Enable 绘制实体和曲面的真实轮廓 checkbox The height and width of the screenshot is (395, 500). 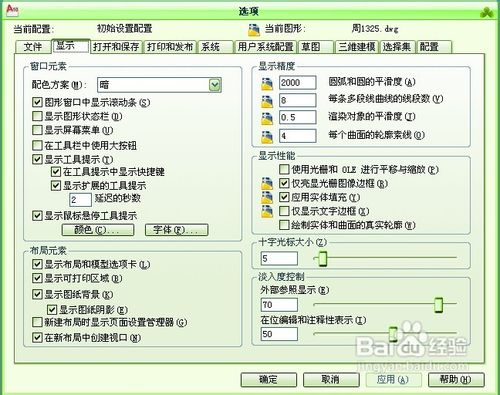pos(284,225)
